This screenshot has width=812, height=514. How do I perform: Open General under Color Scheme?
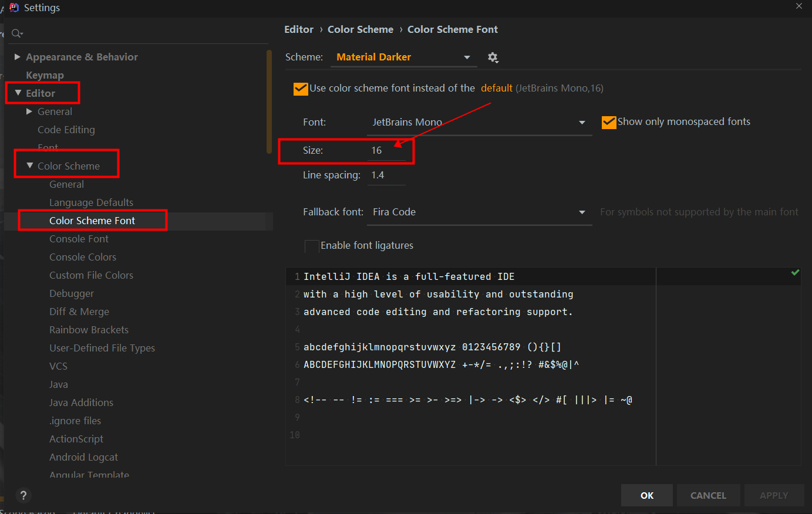coord(66,184)
